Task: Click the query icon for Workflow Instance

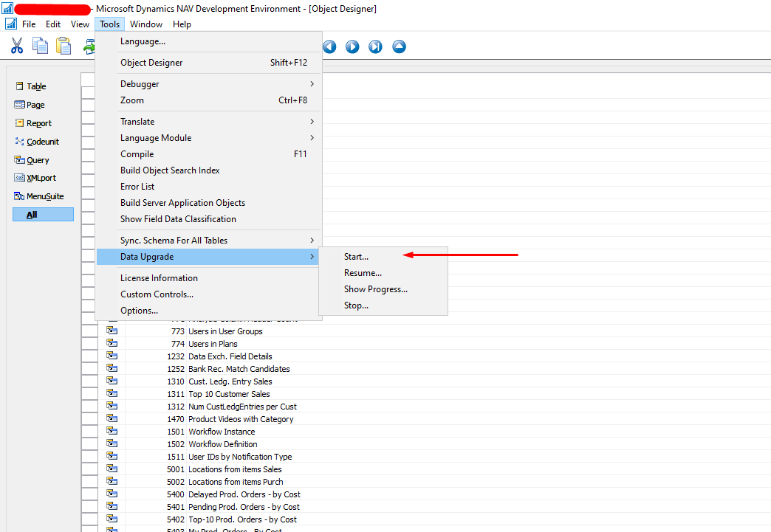Action: [112, 431]
